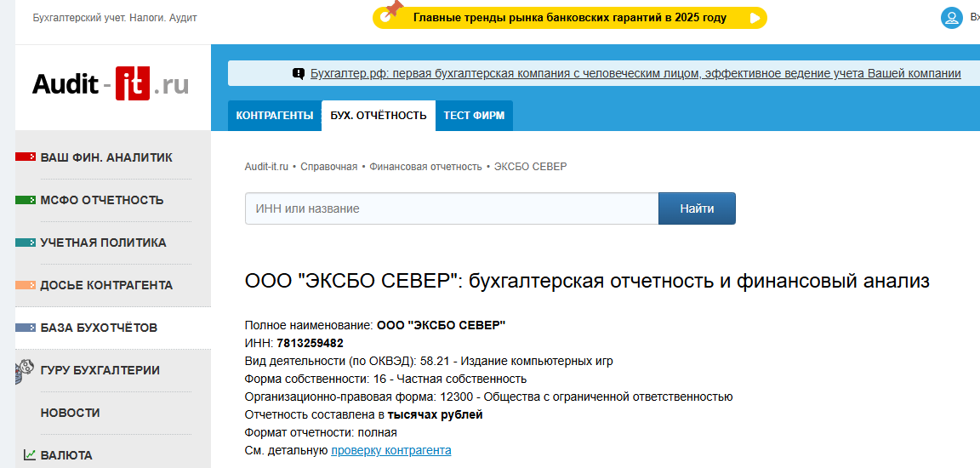980x468 pixels.
Task: Open Справочная breadcrumb link
Action: [328, 166]
